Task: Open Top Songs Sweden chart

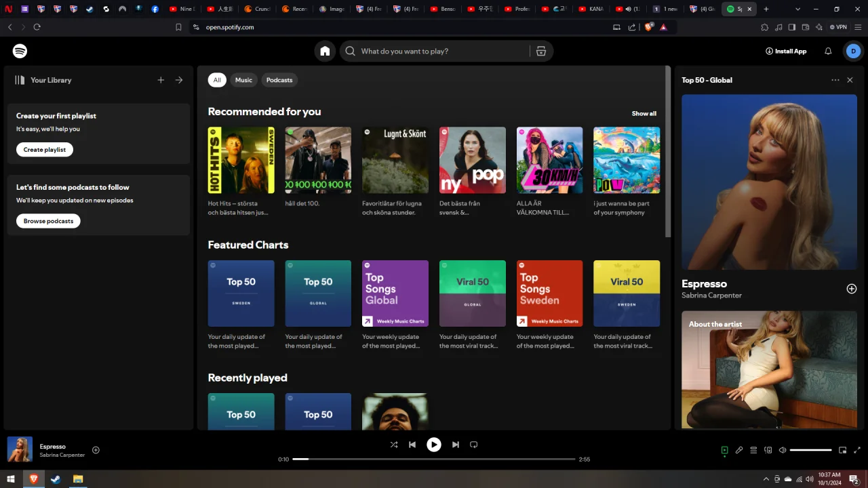Action: pyautogui.click(x=550, y=305)
